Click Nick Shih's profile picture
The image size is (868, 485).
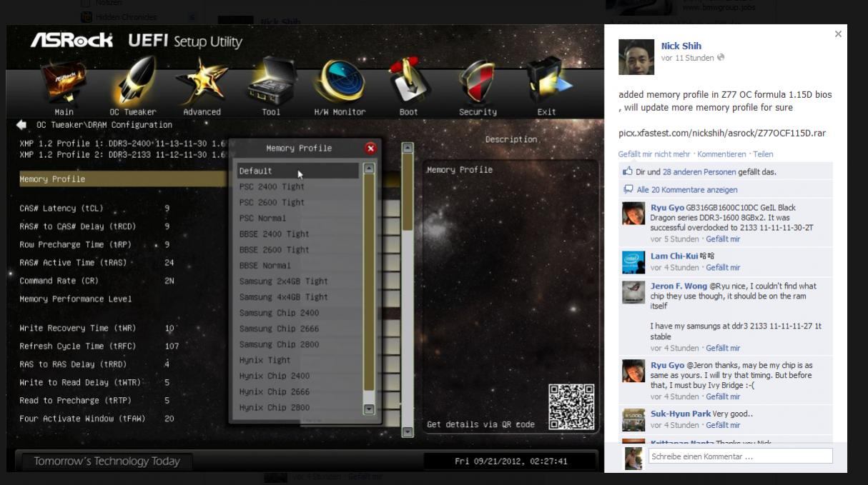point(636,56)
